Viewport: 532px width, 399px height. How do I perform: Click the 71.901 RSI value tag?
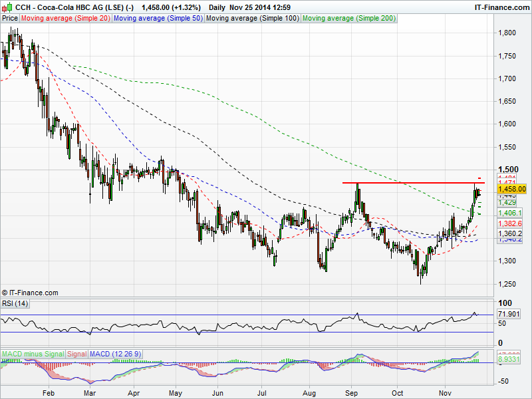[x=509, y=313]
